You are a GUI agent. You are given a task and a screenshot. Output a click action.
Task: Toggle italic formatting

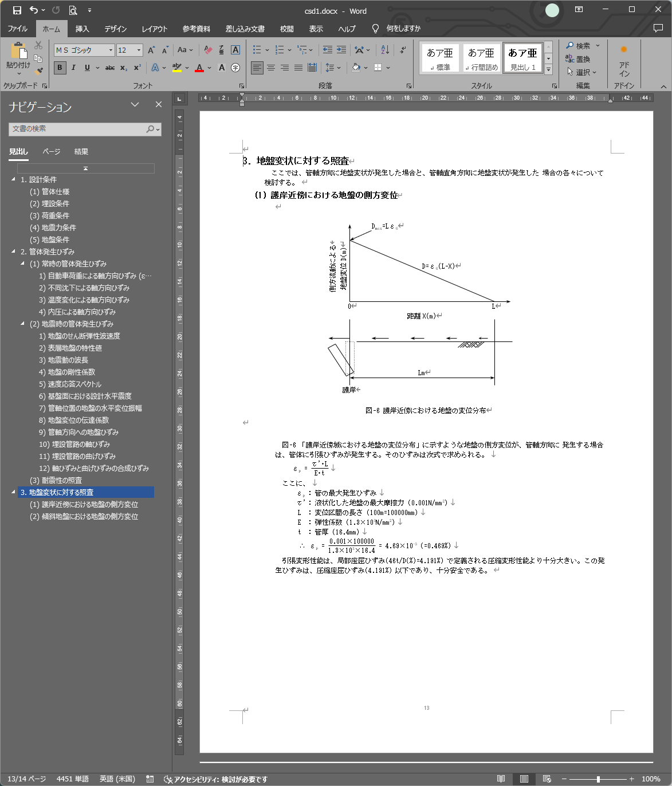73,68
